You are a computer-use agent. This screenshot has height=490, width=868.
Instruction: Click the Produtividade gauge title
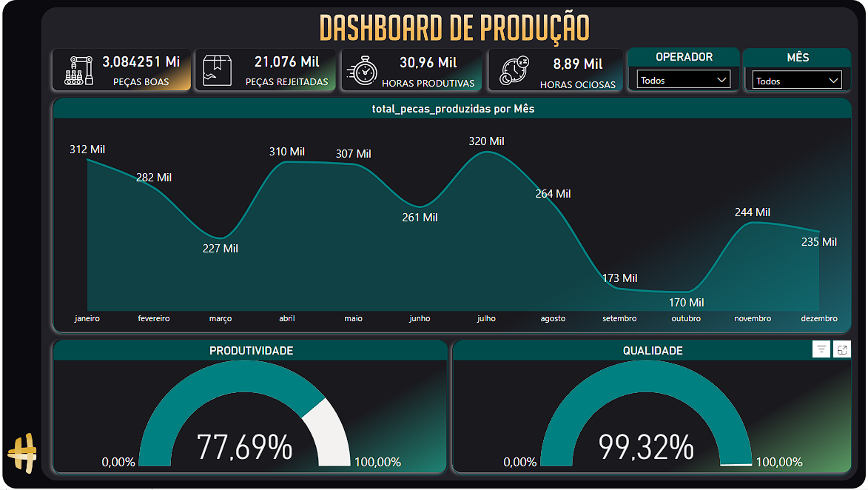(x=251, y=351)
